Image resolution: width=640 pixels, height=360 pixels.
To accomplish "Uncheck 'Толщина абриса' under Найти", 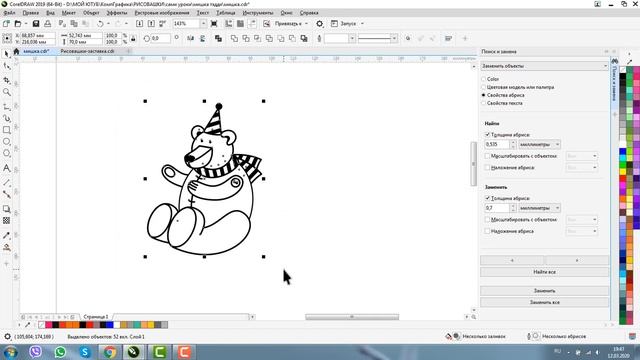I will [x=487, y=135].
